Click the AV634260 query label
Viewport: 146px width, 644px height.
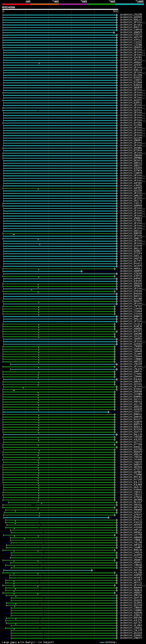point(8,8)
